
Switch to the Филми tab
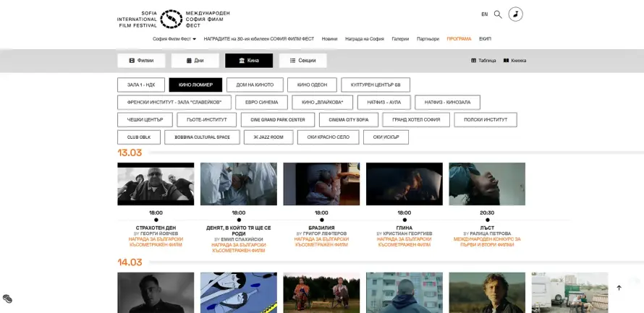[x=141, y=61]
